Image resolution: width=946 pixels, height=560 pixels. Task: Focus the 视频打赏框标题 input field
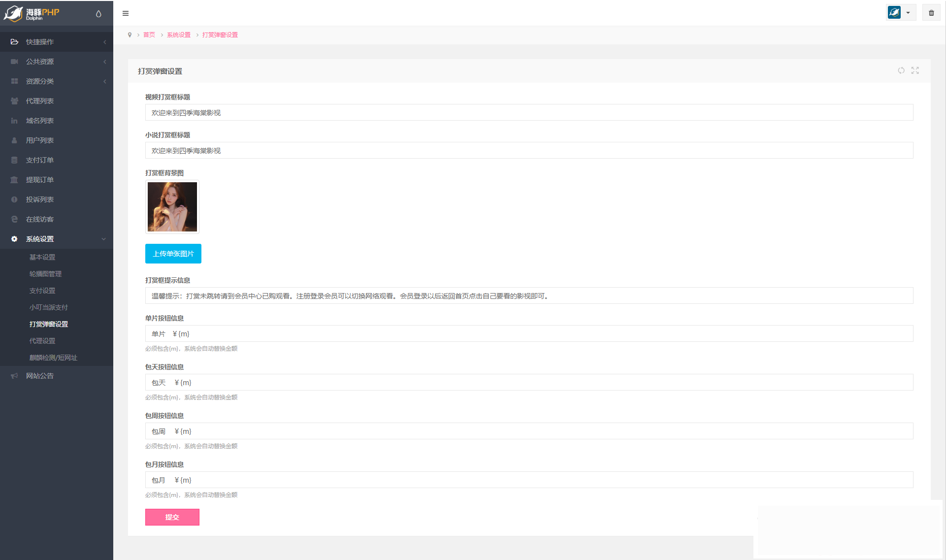(x=528, y=113)
